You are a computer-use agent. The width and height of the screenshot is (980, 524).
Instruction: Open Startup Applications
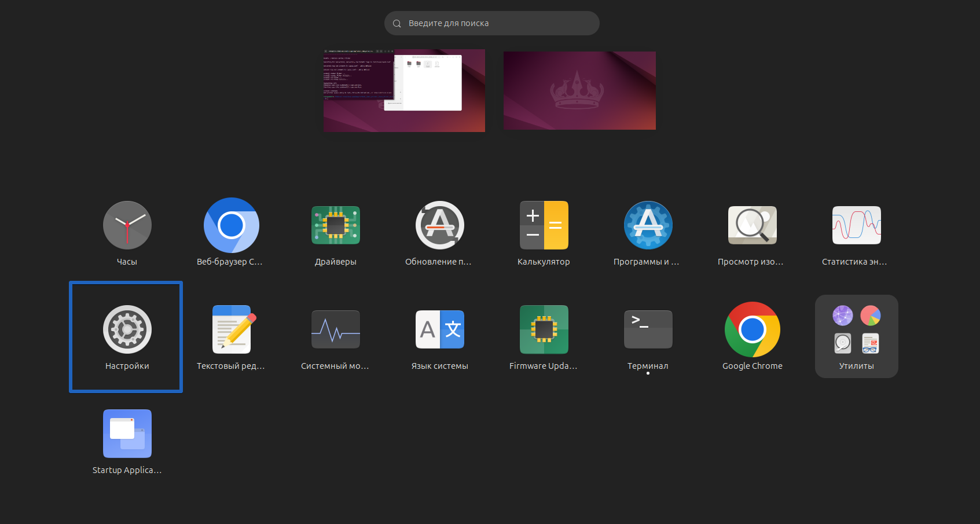[x=127, y=434]
